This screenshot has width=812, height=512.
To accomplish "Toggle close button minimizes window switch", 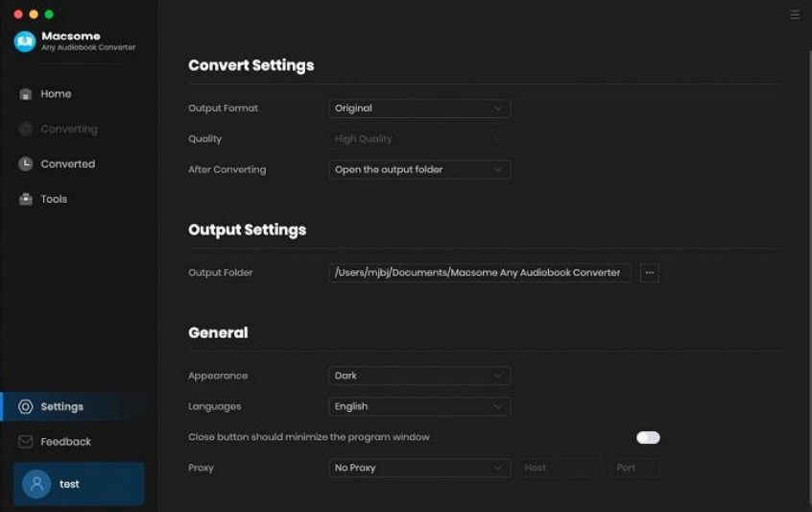I will click(648, 437).
